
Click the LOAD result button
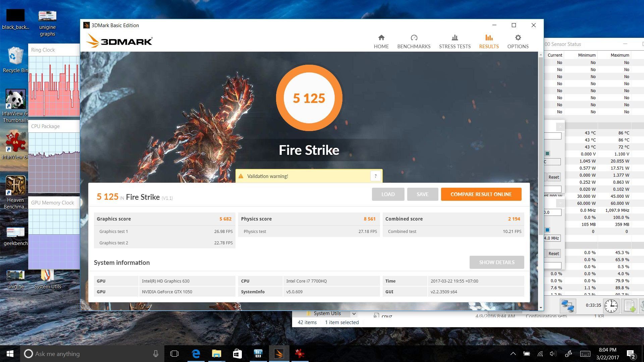[x=388, y=194]
